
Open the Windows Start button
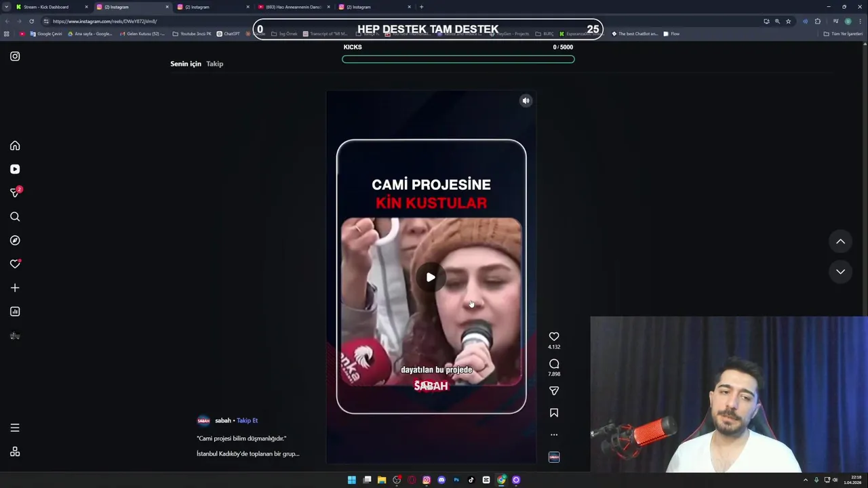coord(352,480)
